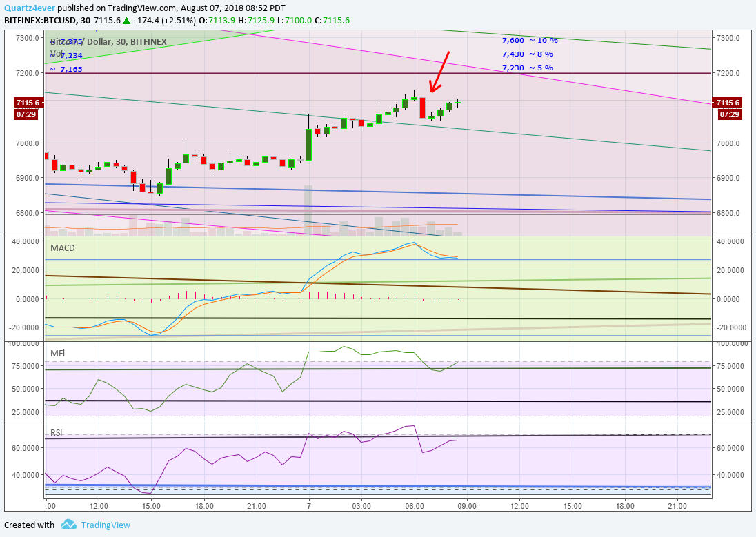
Task: Click the tallest grey volume bar
Action: [x=308, y=210]
